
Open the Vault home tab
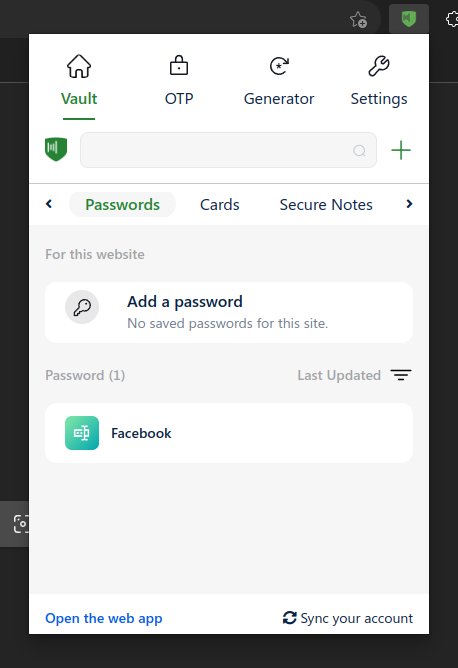point(79,82)
